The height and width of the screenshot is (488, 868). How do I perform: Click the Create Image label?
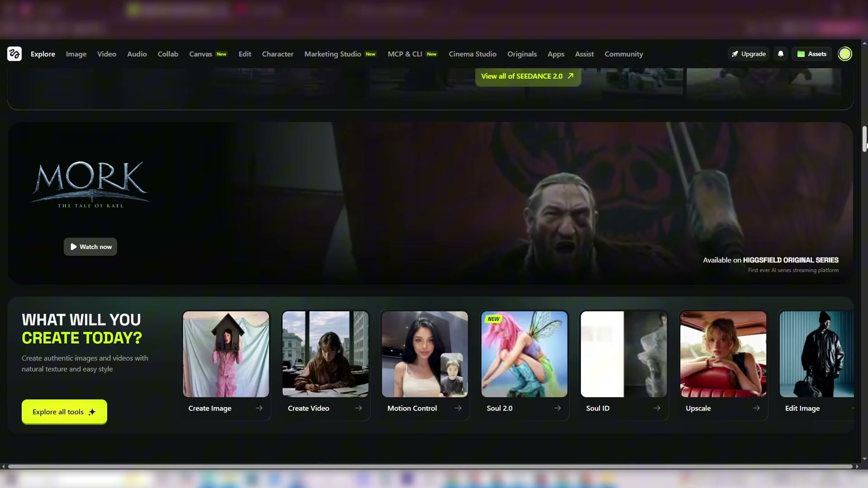click(210, 408)
